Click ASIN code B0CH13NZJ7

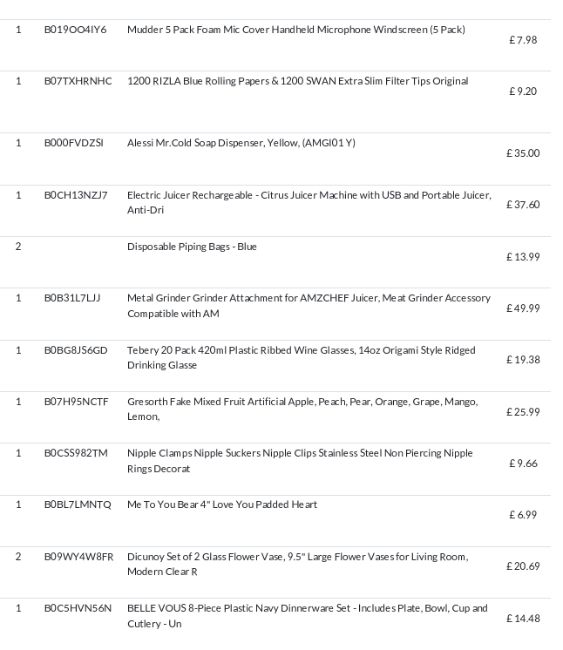tap(76, 195)
